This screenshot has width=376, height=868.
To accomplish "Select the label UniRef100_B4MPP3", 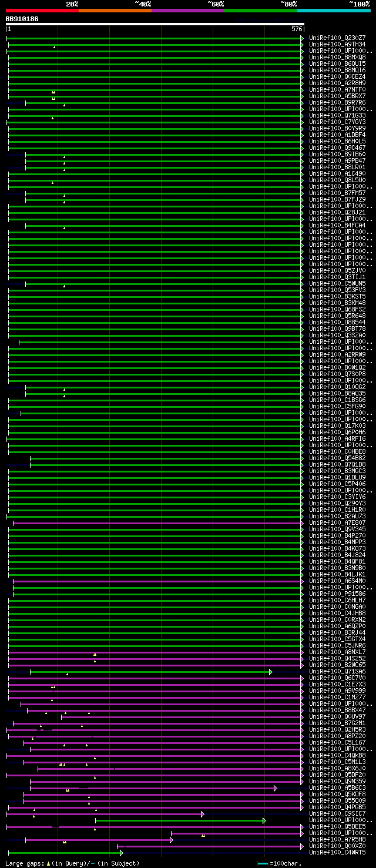I will [337, 542].
